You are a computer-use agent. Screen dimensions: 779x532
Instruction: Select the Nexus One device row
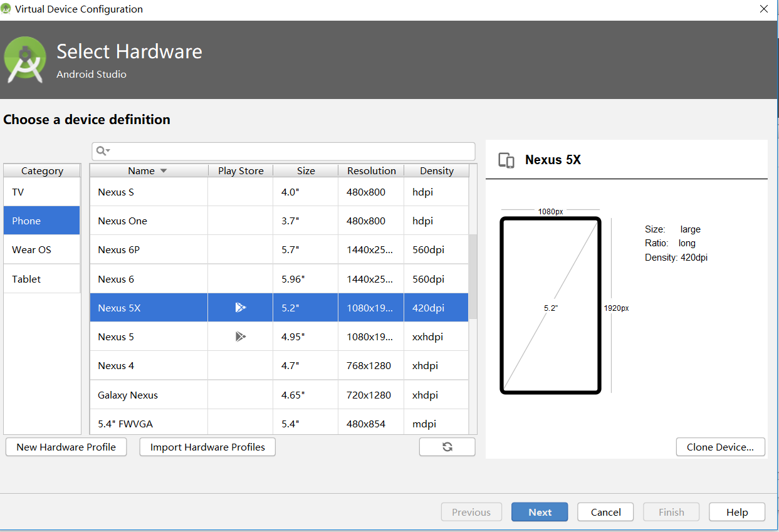(x=279, y=221)
